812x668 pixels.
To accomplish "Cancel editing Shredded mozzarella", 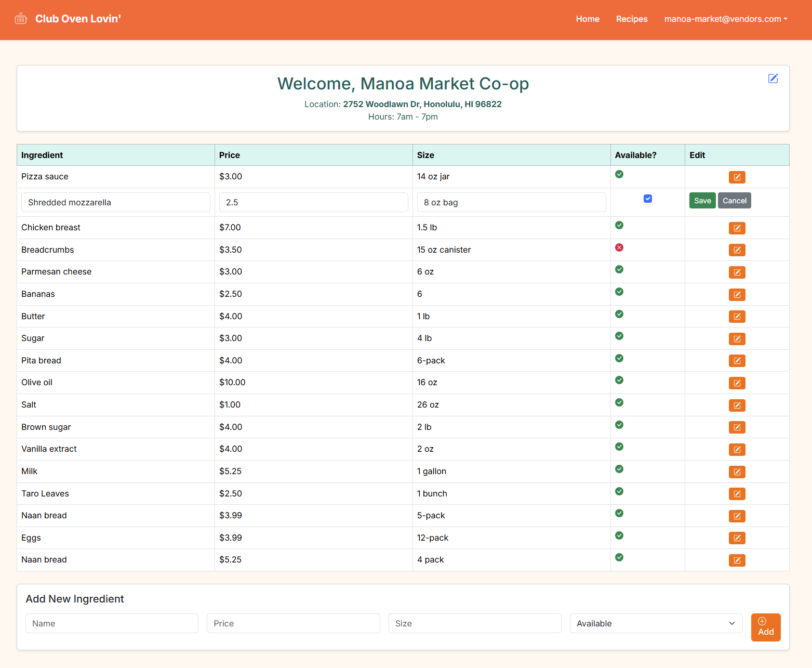I will pyautogui.click(x=734, y=201).
